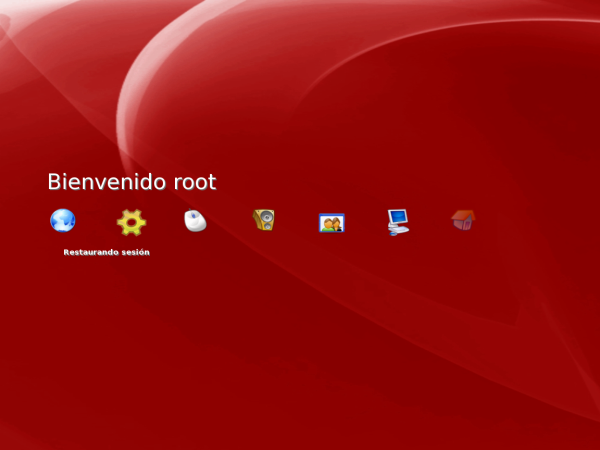
Task: Click the golden loudspeaker icon
Action: (x=264, y=220)
